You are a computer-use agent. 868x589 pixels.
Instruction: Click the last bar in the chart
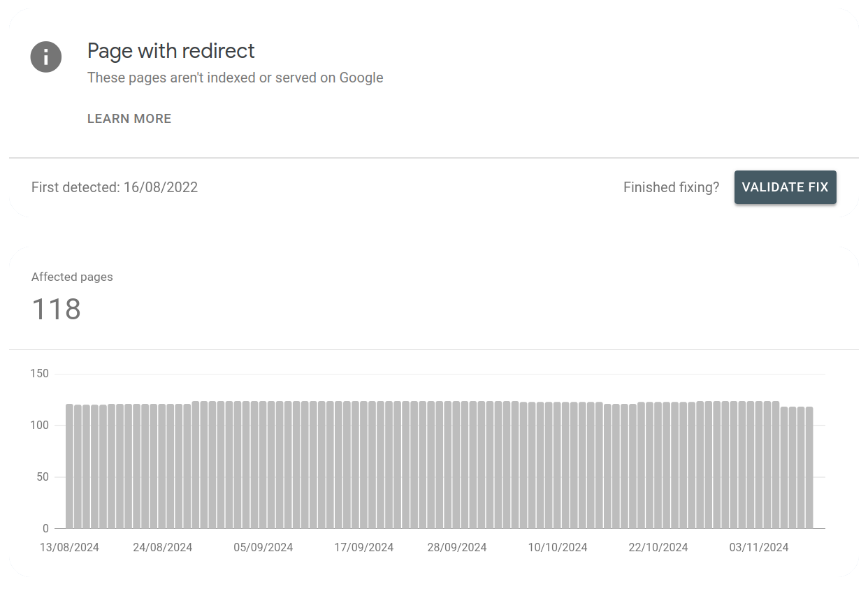(x=809, y=467)
